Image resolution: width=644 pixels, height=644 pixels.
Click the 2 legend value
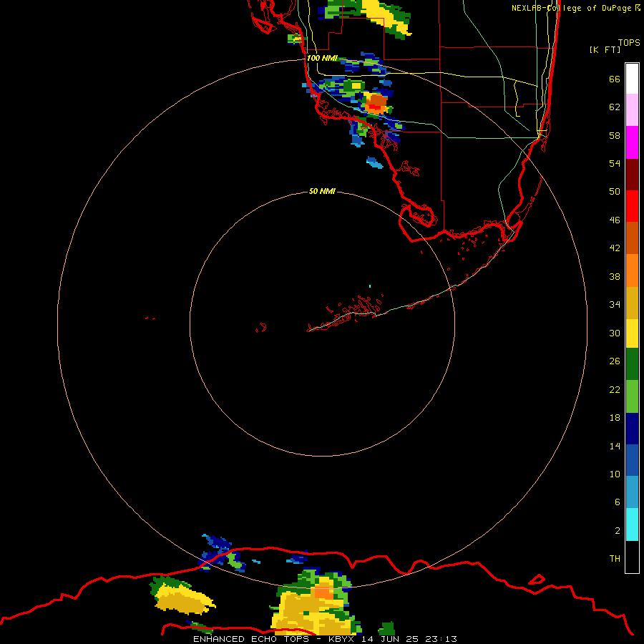pos(618,530)
